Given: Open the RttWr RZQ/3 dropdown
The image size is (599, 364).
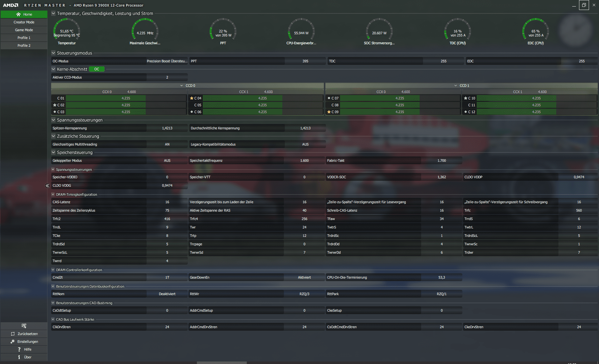Looking at the screenshot, I should tap(304, 294).
